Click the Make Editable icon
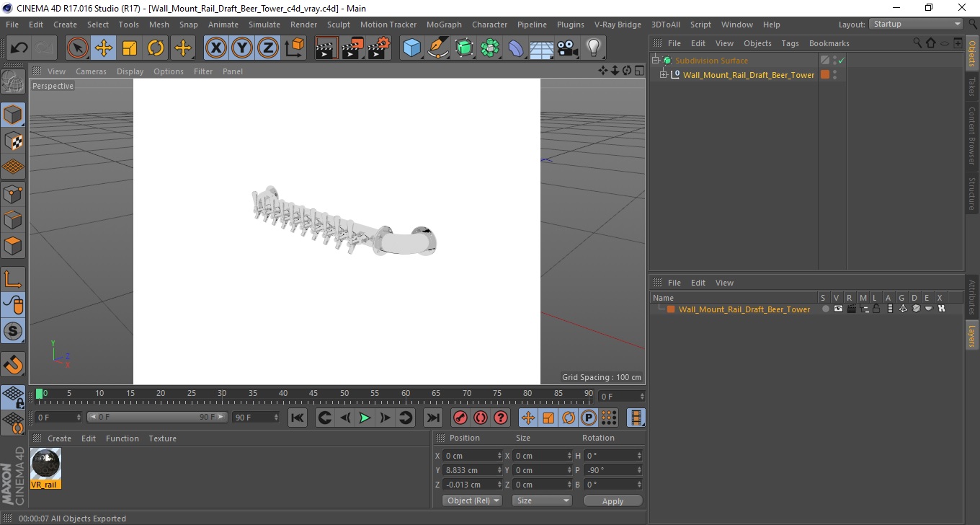The image size is (980, 525). (13, 82)
